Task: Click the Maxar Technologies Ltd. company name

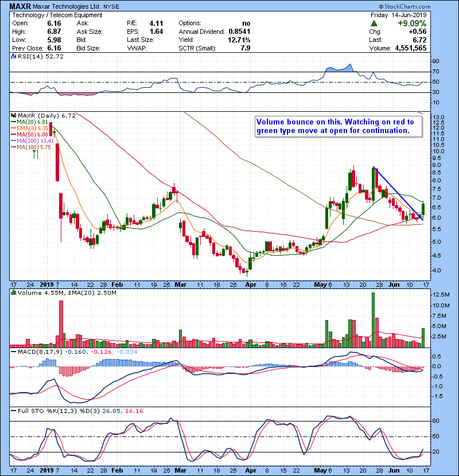Action: (66, 6)
